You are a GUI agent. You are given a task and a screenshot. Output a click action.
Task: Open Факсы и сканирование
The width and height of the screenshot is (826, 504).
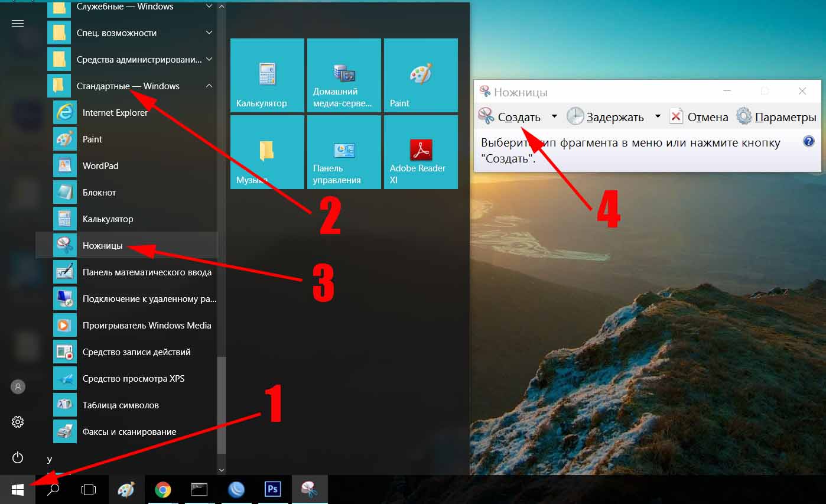tap(126, 431)
